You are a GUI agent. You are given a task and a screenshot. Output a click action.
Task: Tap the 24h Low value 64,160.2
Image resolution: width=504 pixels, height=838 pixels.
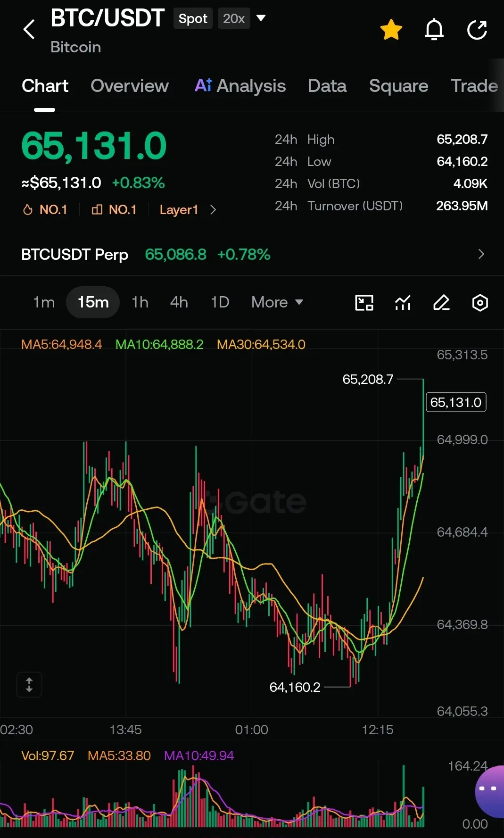tap(462, 161)
